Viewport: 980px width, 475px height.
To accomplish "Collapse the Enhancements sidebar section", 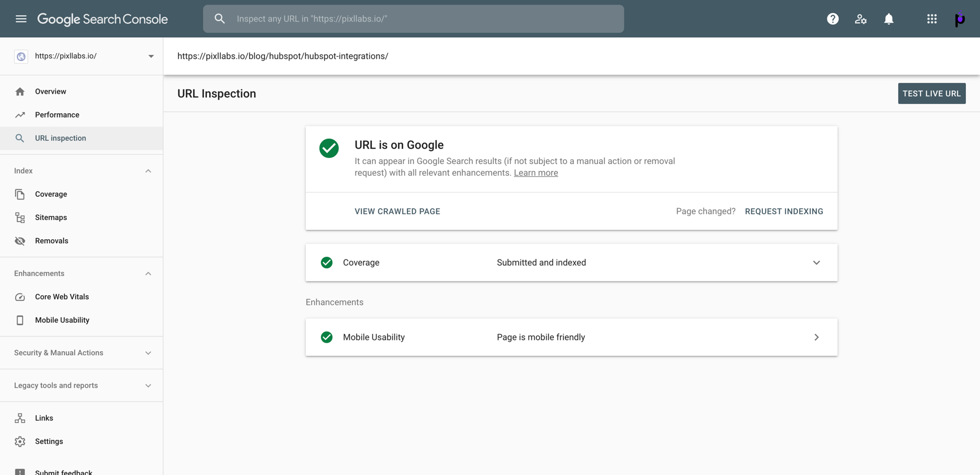I will click(x=148, y=274).
